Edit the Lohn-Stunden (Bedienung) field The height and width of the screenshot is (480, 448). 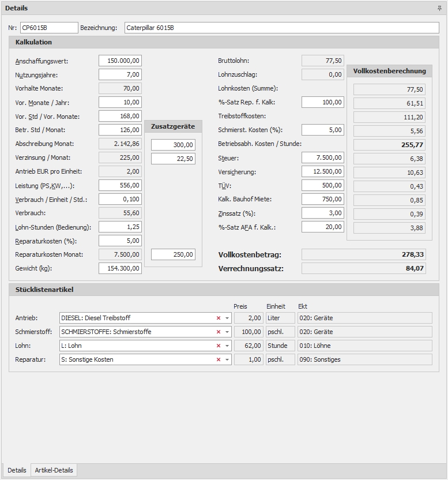[120, 227]
